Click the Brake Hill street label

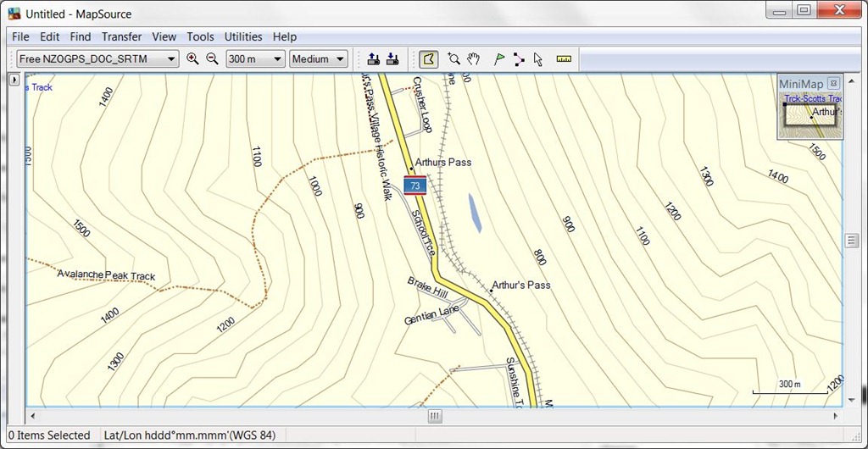pyautogui.click(x=427, y=288)
